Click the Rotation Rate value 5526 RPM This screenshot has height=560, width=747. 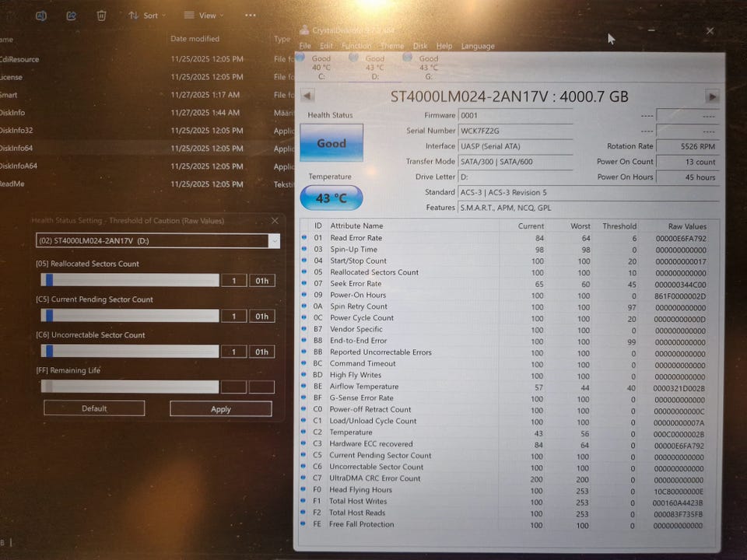coord(687,146)
